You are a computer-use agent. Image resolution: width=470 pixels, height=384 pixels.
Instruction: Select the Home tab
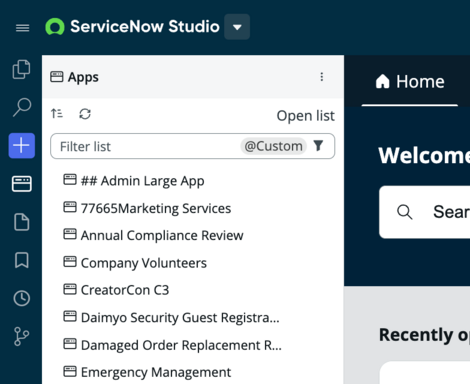click(410, 82)
